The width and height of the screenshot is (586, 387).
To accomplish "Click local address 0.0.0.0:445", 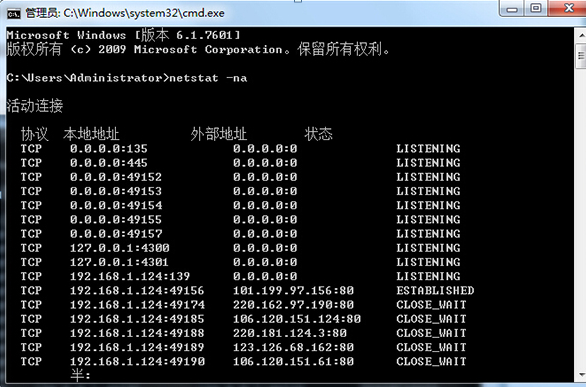I will coord(109,163).
